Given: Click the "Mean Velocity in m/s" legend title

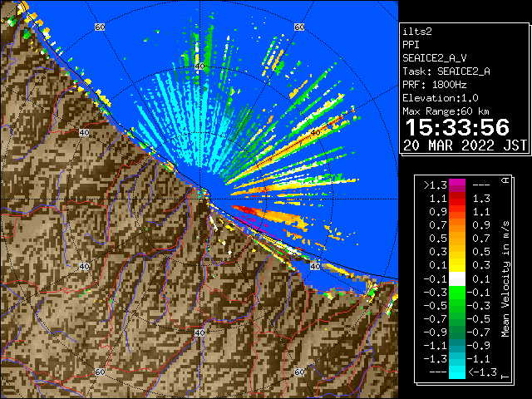Looking at the screenshot, I should 505,279.
